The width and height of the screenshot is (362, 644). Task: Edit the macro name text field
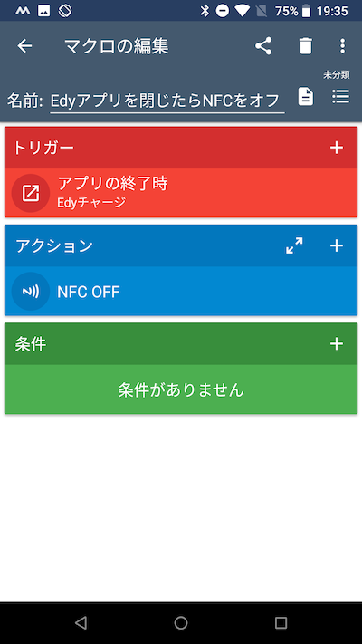tap(167, 101)
